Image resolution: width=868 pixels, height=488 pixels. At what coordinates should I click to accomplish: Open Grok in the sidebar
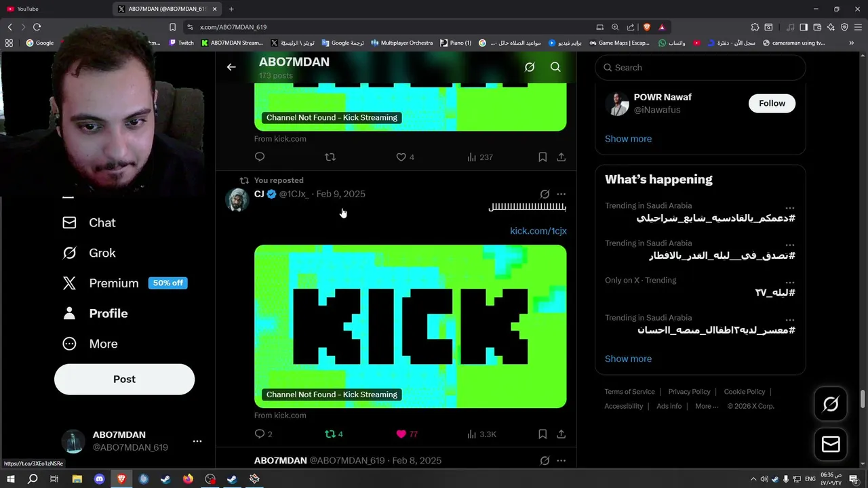pyautogui.click(x=89, y=253)
